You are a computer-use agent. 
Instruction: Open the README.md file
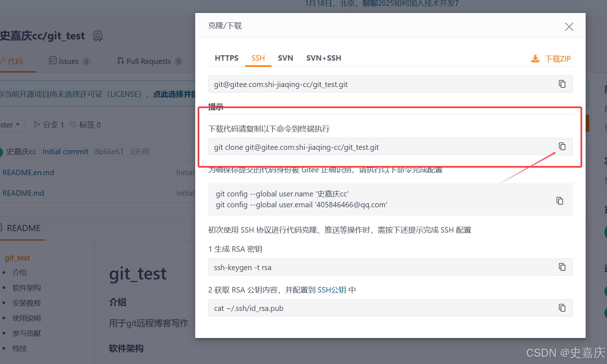coord(23,193)
